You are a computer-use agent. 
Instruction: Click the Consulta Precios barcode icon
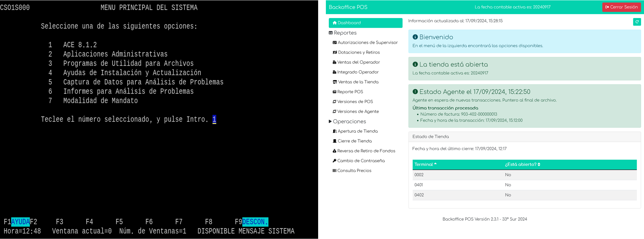click(x=334, y=171)
